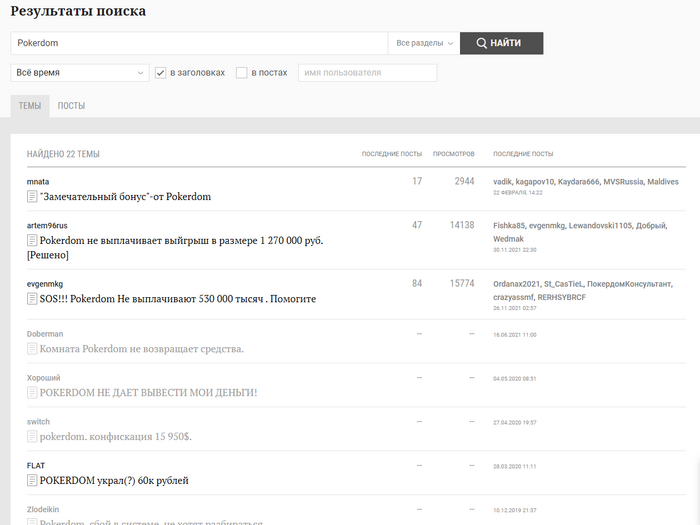
Task: Open topic Комната Pokerdom не возвращает средства
Action: point(142,349)
